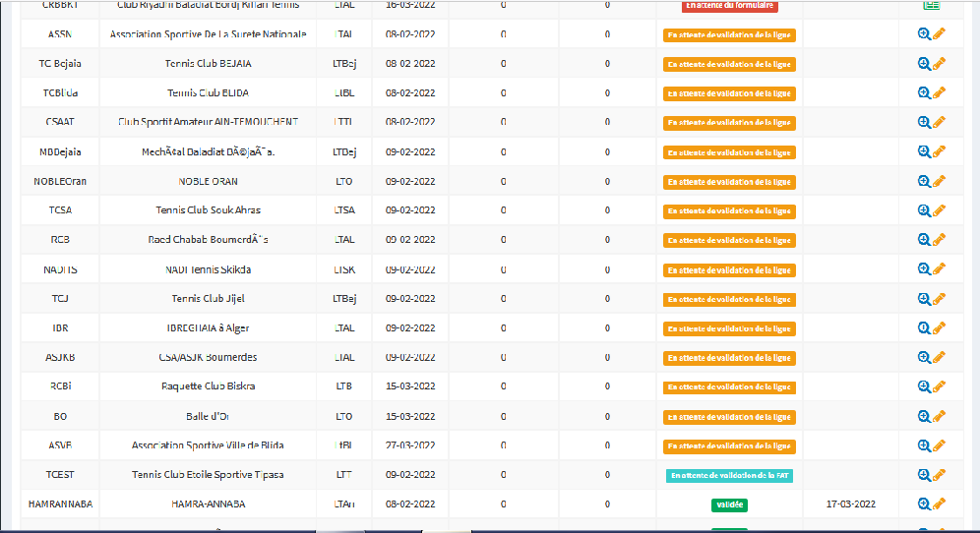Click the red 'En attente du formulaire' badge
The image size is (980, 533).
point(730,6)
